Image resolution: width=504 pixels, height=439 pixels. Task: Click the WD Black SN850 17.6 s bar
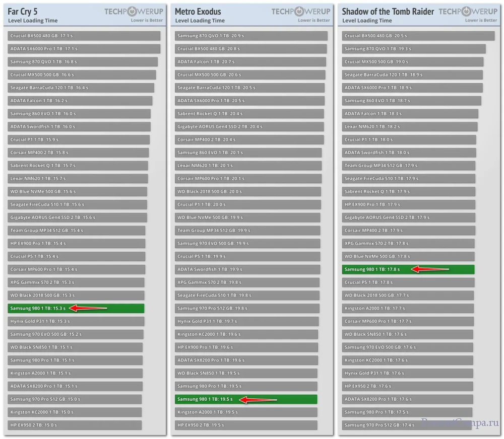coord(408,334)
